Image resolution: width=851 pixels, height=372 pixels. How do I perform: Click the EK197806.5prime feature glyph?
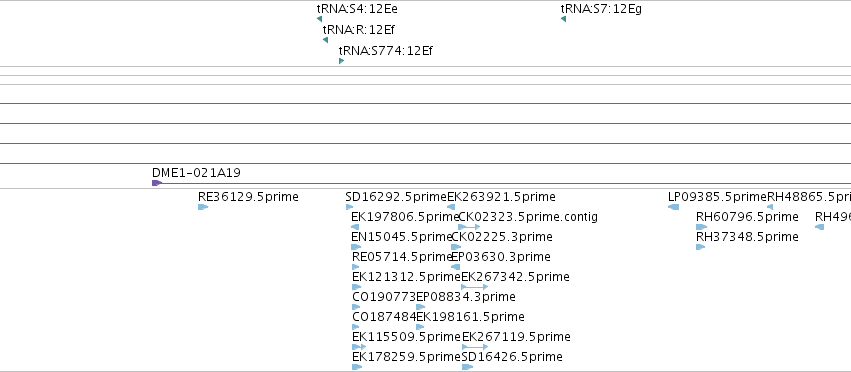coord(355,227)
